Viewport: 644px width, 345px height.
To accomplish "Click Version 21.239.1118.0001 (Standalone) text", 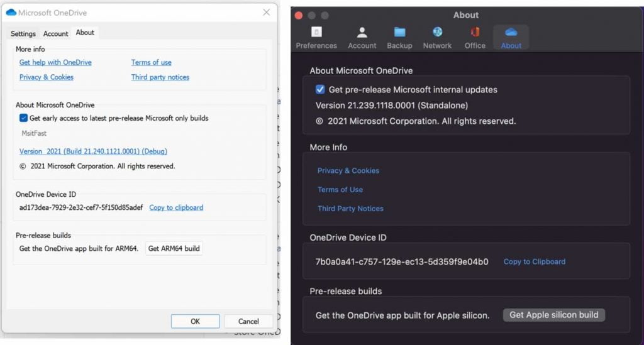I will [392, 106].
